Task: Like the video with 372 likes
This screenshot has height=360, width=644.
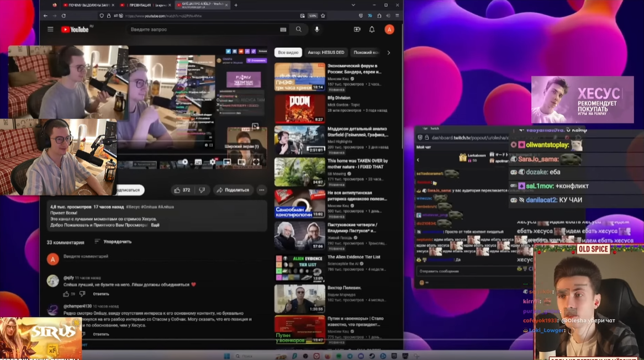Action: coord(182,190)
